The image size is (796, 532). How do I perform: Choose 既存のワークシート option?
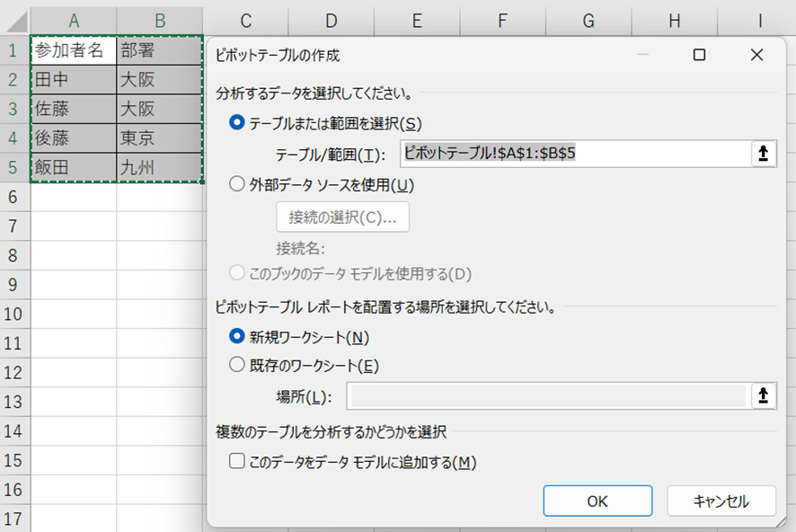[237, 365]
